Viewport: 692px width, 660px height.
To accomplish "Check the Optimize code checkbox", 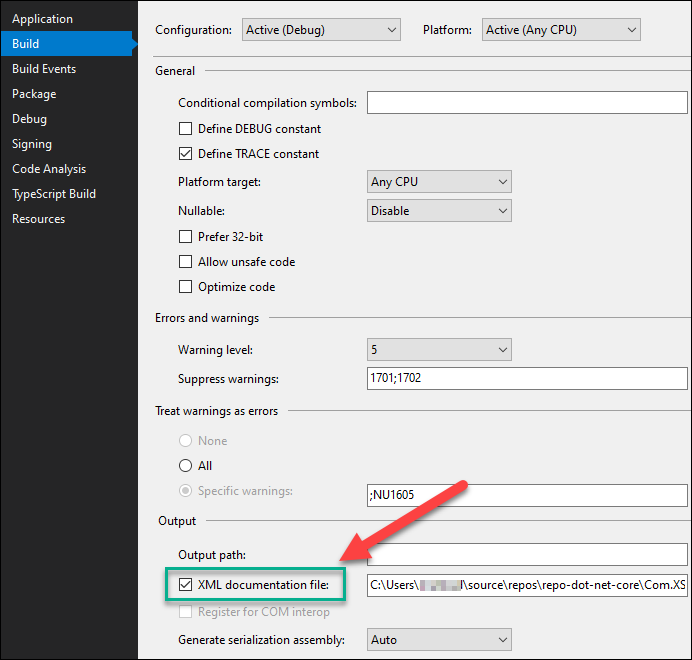I will (x=185, y=287).
